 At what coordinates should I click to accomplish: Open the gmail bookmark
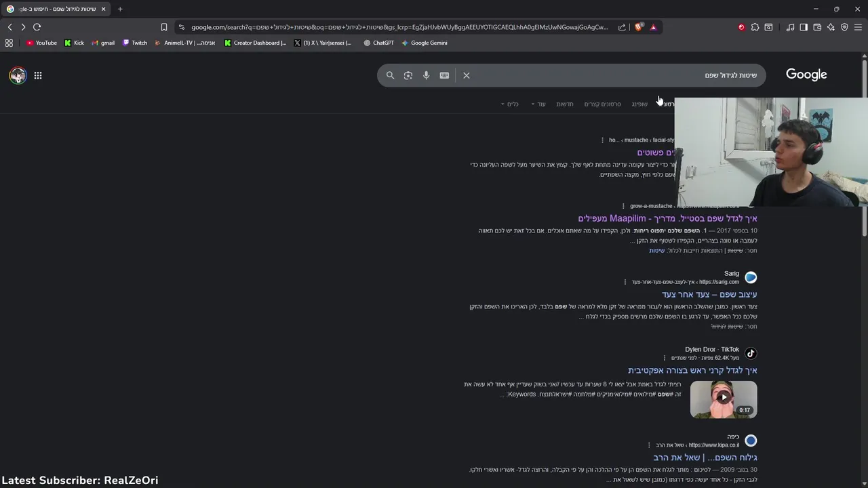[102, 43]
